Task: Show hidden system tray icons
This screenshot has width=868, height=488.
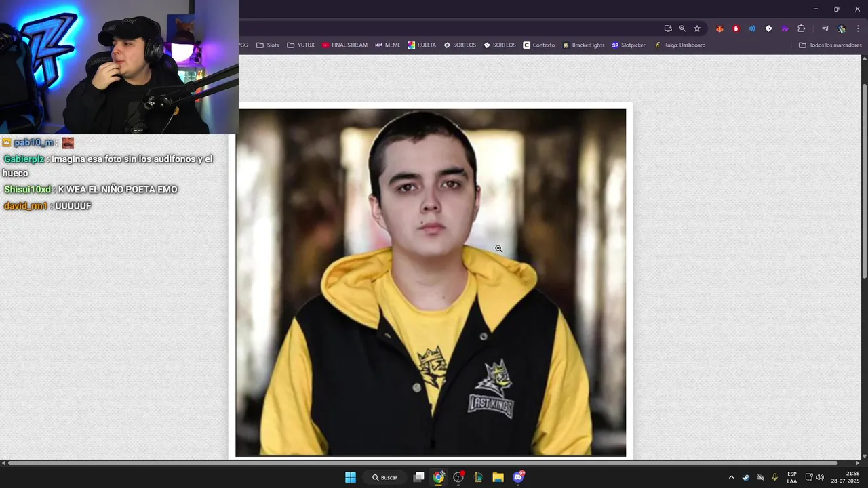Action: (x=731, y=477)
